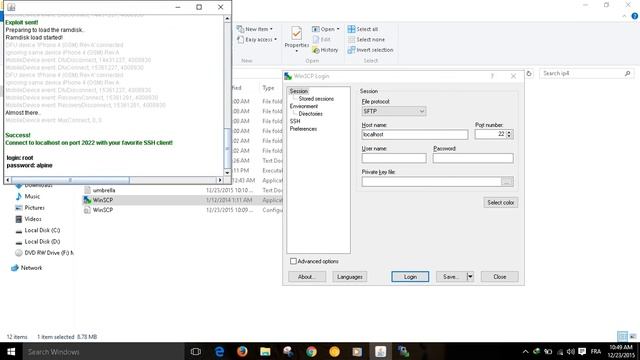Image resolution: width=640 pixels, height=360 pixels.
Task: Launch Firefox from the taskbar
Action: click(x=242, y=351)
